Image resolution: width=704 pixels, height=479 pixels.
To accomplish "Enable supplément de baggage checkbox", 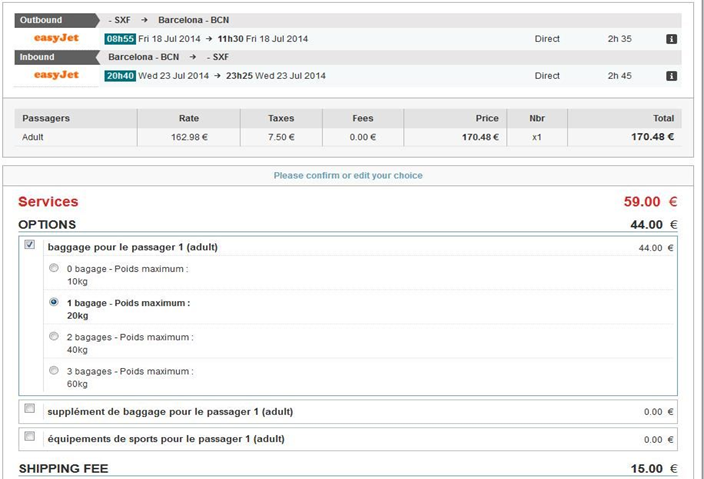I will coord(30,409).
